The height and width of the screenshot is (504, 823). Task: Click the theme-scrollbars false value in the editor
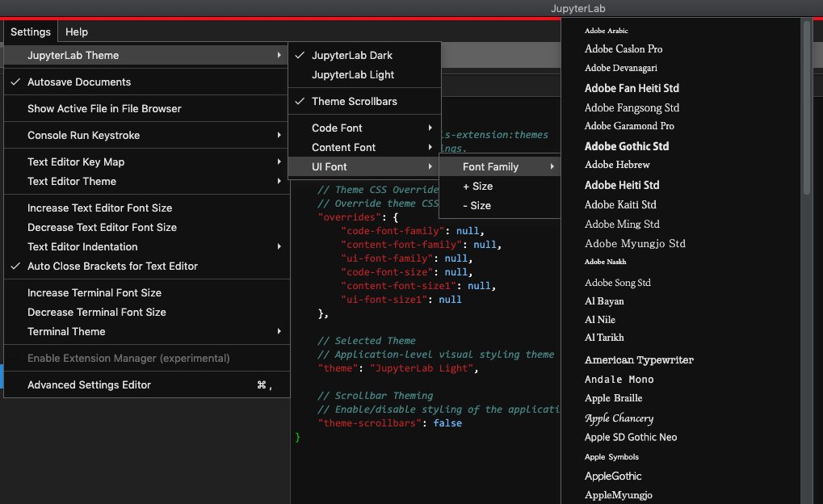(447, 422)
